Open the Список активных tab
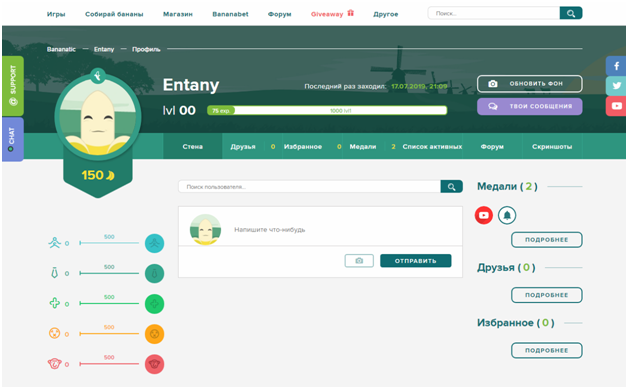 pos(432,147)
